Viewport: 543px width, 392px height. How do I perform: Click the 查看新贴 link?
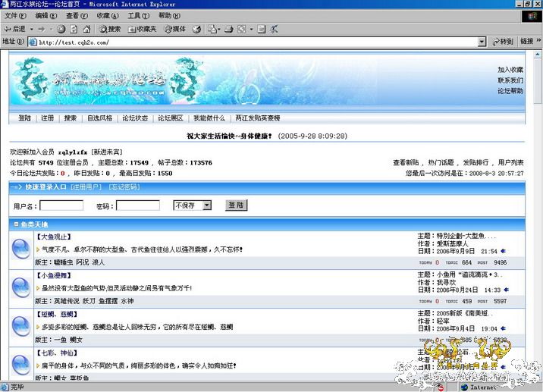pos(406,162)
